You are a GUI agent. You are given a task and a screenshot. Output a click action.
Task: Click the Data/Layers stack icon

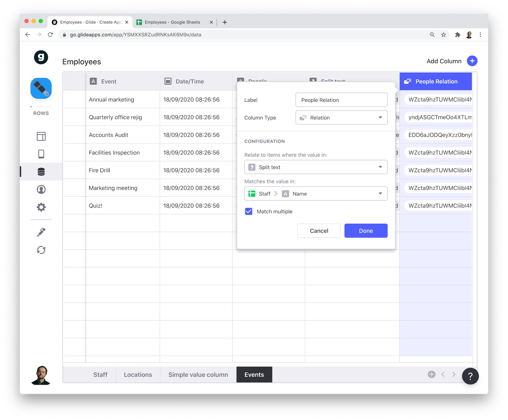[41, 172]
